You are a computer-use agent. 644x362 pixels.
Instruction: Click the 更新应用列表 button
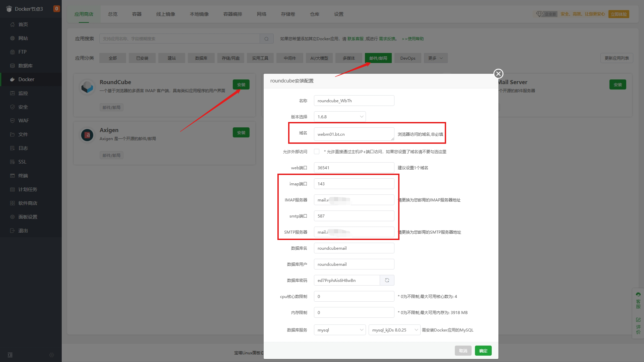tap(617, 58)
